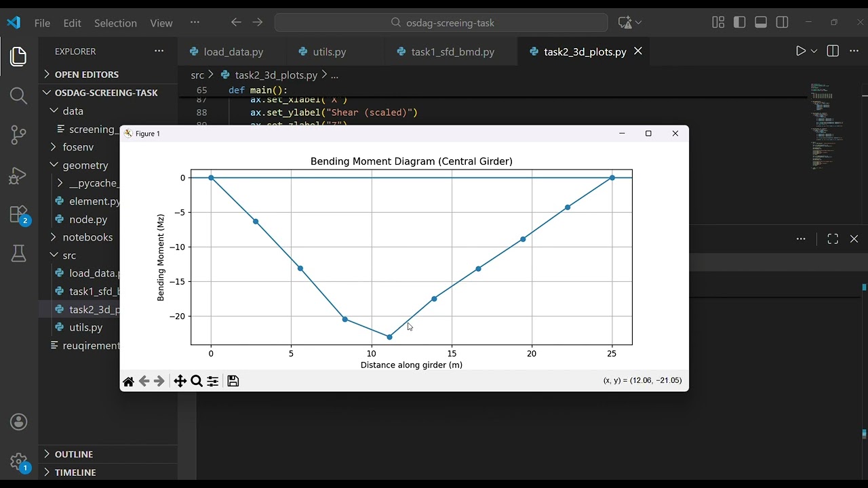
Task: Select the Zoom magnifier tool in figure toolbar
Action: (197, 382)
